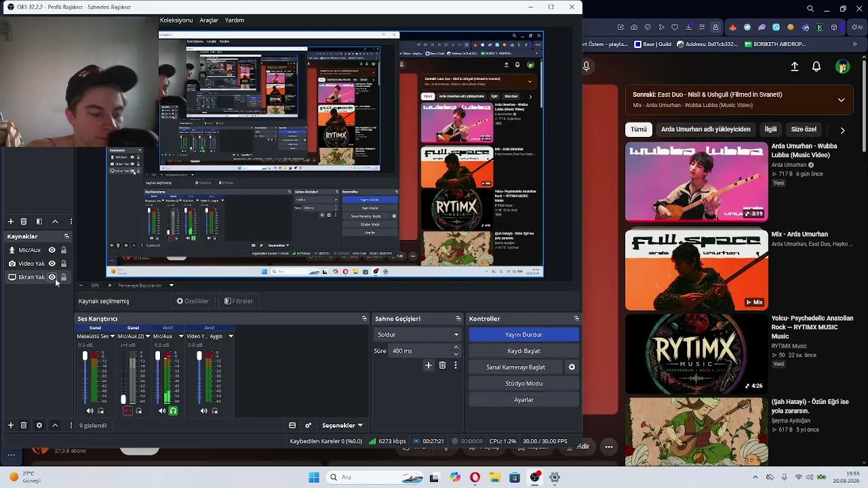Mute the Video Yakalama Aygıtı channel
Screen dimensions: 868x488
coord(203,411)
